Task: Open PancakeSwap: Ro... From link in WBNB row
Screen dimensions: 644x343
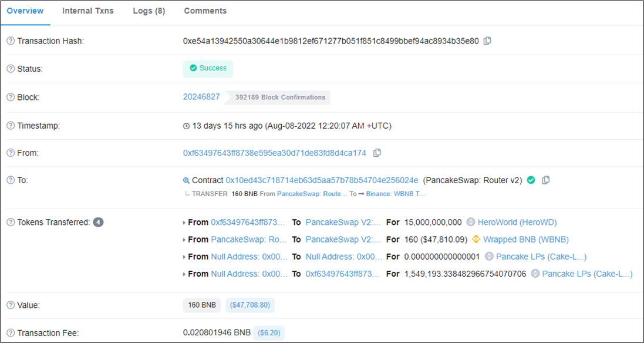Action: [x=249, y=239]
